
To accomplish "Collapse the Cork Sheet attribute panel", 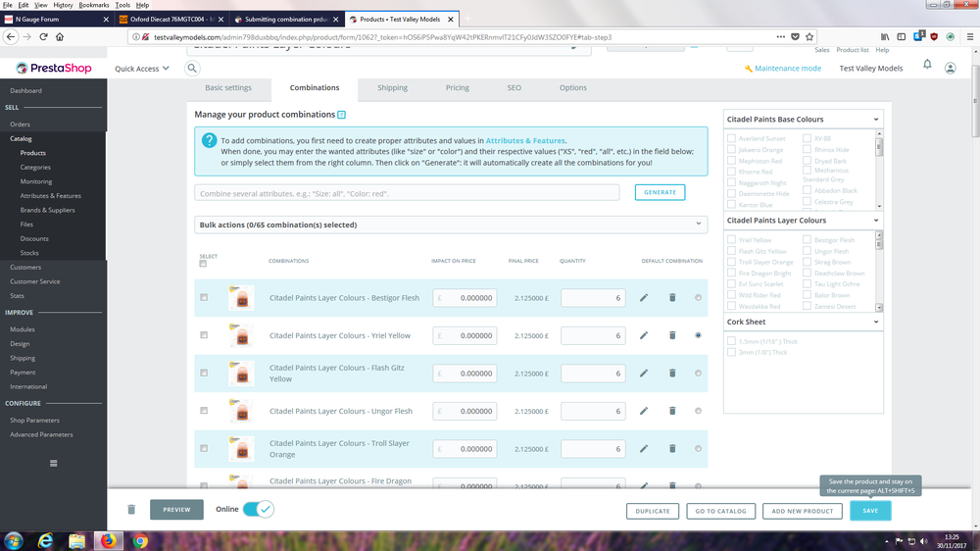I will [875, 323].
